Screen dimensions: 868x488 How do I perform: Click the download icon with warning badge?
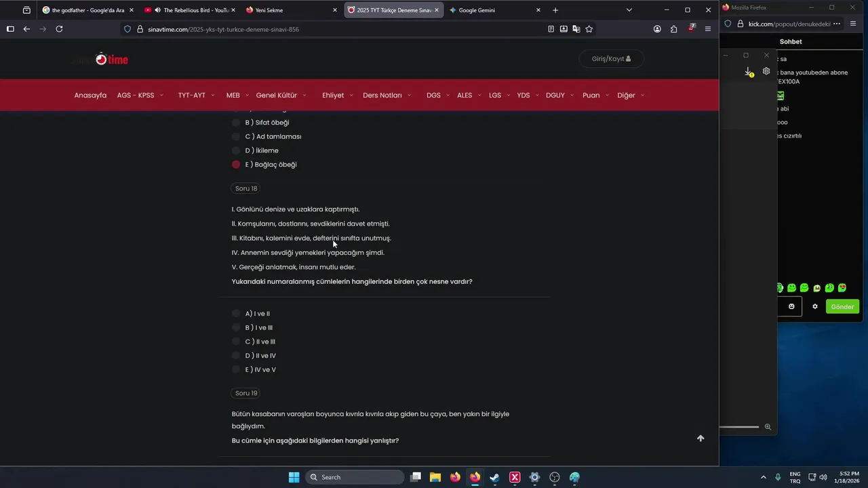click(749, 71)
